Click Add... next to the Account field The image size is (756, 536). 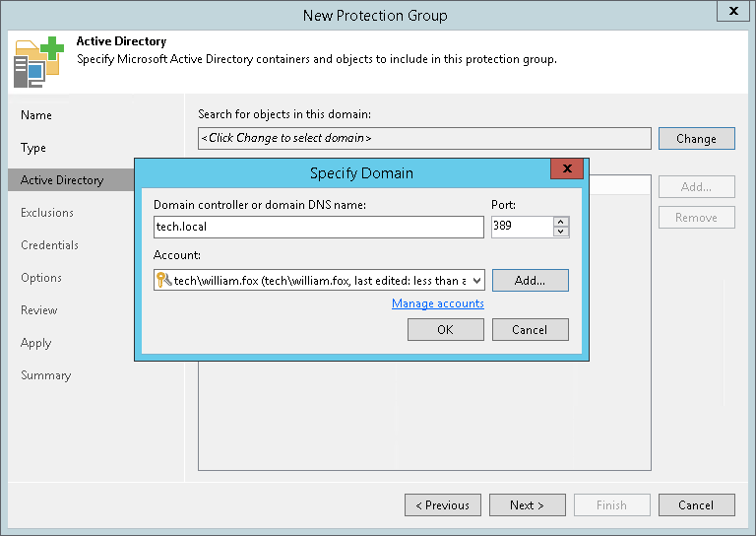(x=530, y=280)
